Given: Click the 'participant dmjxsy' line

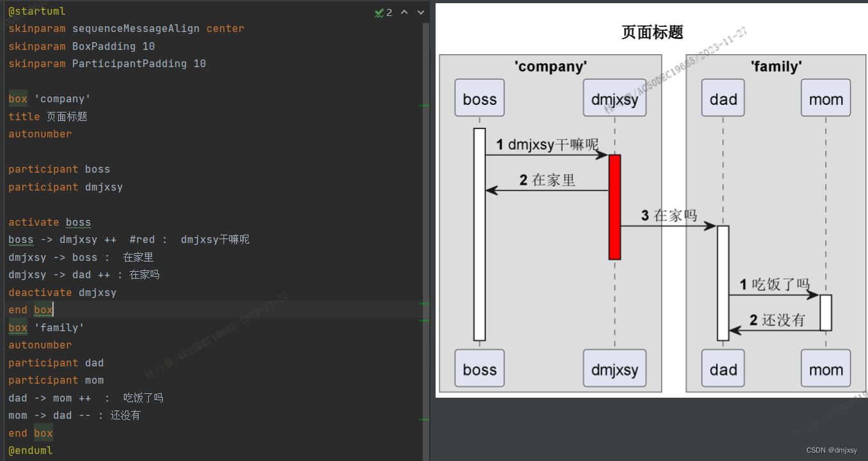Looking at the screenshot, I should click(66, 187).
